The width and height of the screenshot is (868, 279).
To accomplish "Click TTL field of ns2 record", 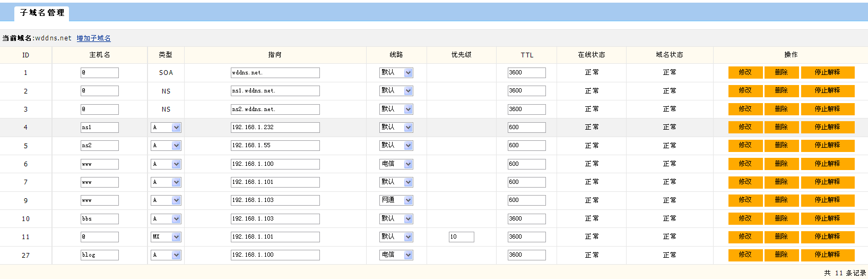I will [527, 146].
